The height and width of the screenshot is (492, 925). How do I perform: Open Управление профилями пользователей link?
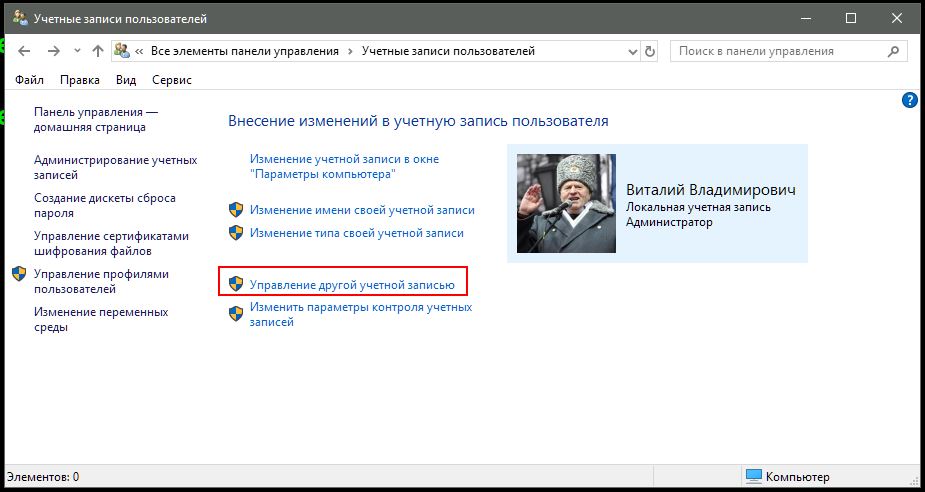pyautogui.click(x=101, y=281)
